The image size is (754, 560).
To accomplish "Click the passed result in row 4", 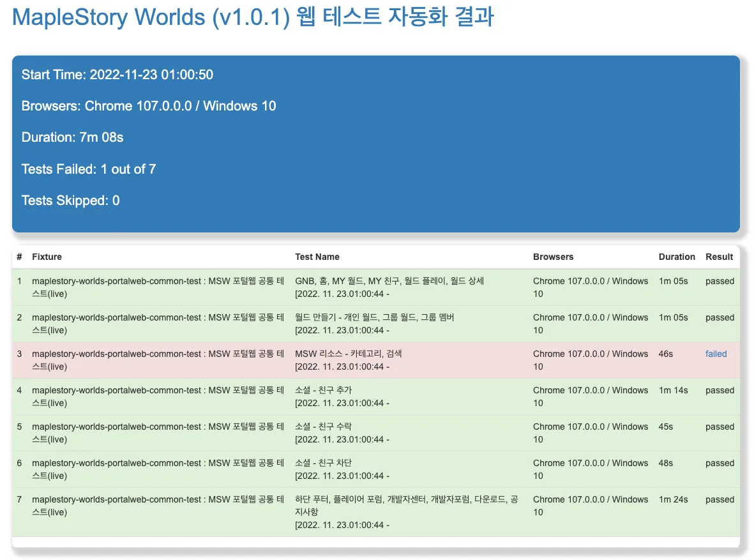I will pos(720,390).
